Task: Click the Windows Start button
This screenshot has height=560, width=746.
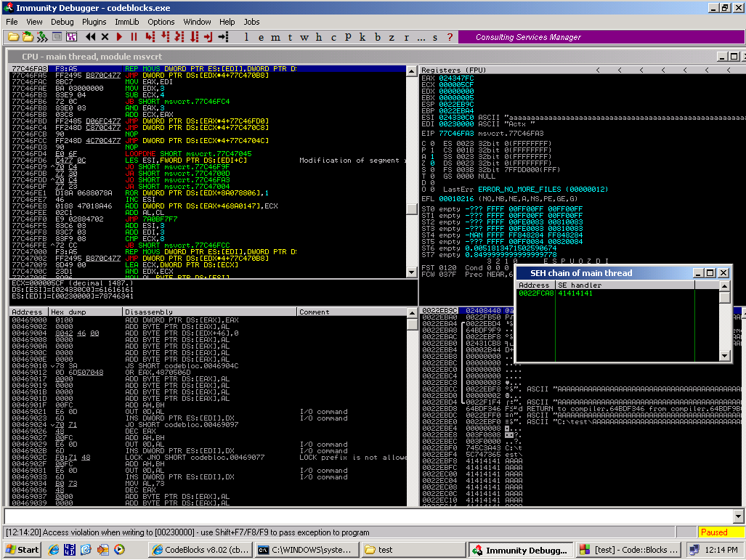Action: 23,550
